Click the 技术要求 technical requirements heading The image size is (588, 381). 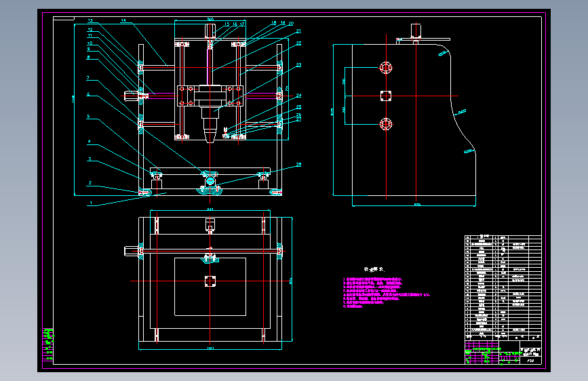pyautogui.click(x=374, y=269)
